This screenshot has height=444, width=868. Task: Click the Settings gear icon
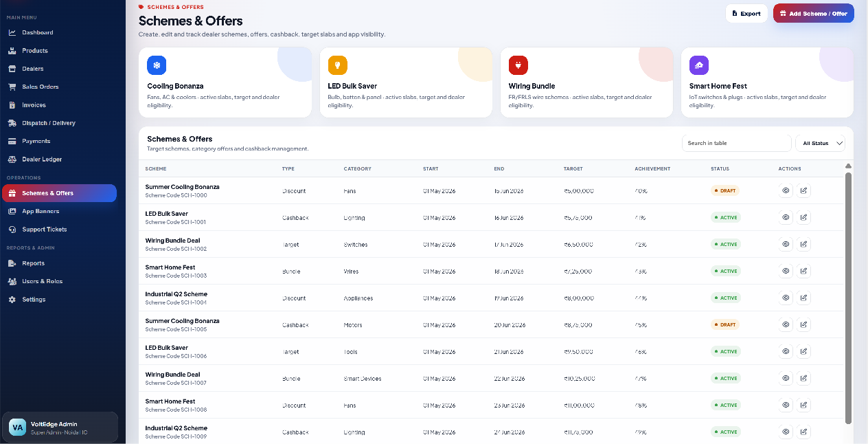[x=12, y=300]
